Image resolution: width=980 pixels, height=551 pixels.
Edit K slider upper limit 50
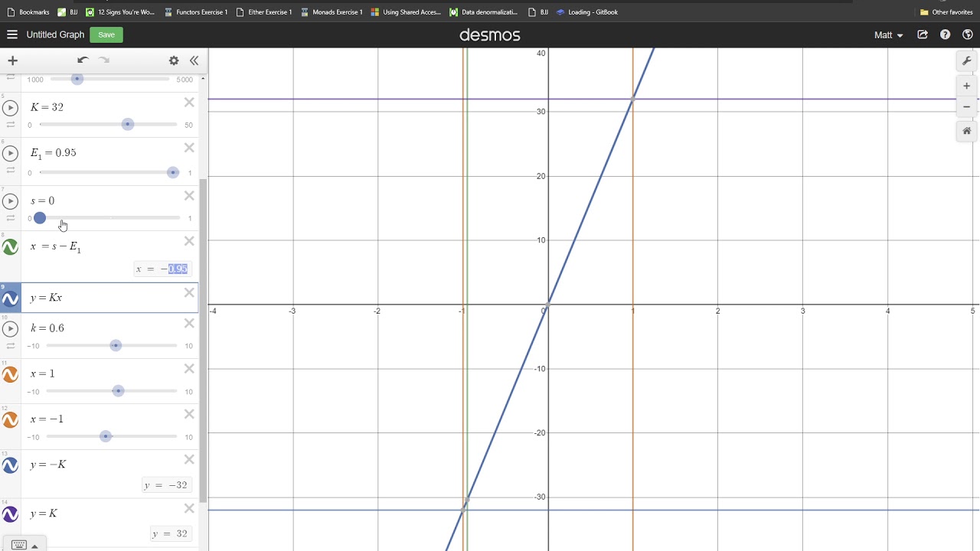[x=188, y=125]
